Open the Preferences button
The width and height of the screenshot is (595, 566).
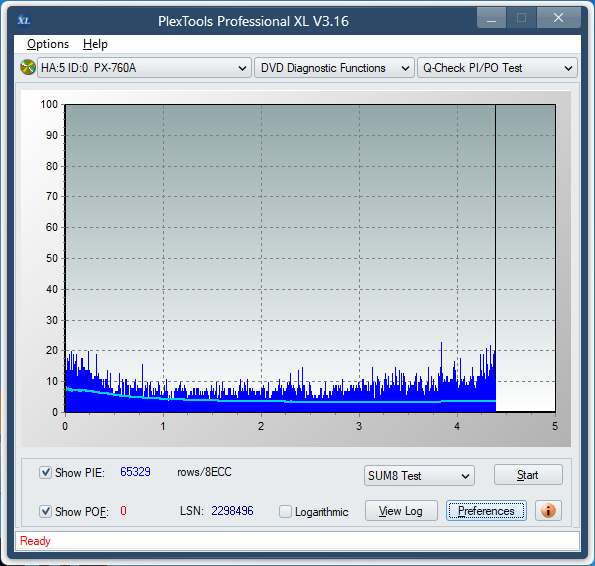(x=486, y=511)
